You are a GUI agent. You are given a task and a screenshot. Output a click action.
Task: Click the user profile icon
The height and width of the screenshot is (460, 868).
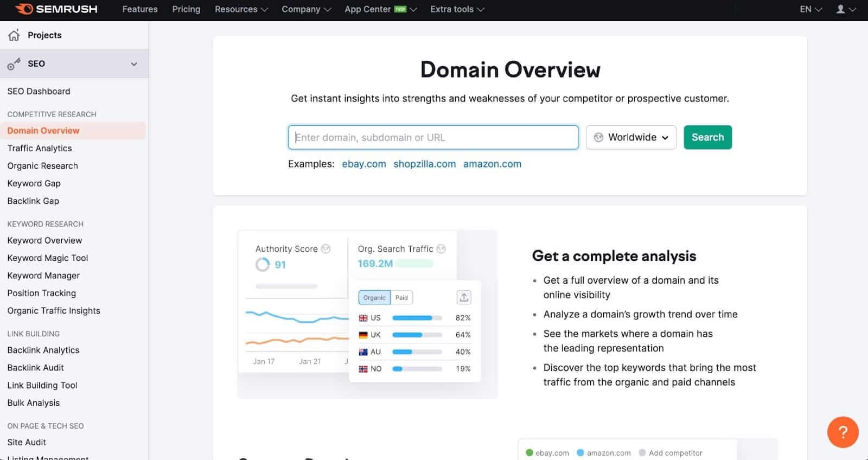click(x=840, y=9)
